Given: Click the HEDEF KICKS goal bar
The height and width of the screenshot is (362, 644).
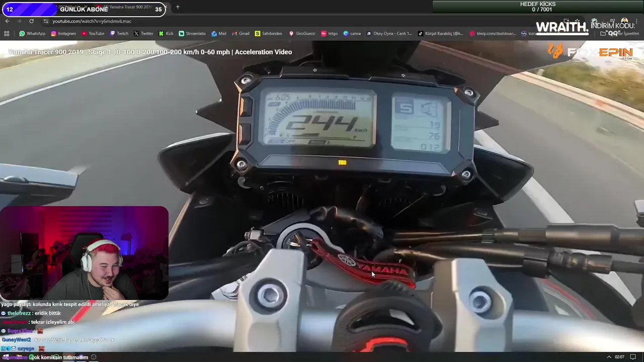Looking at the screenshot, I should click(x=538, y=7).
